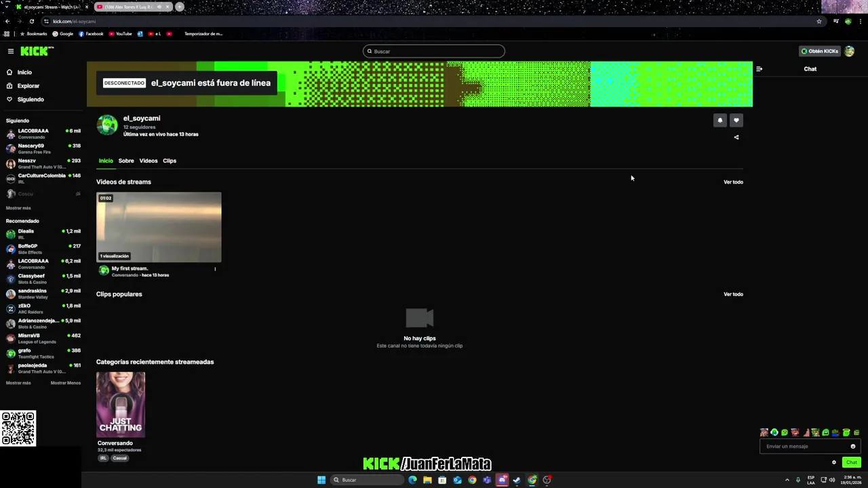The width and height of the screenshot is (868, 488).
Task: Switch to the Sobre tab
Action: [126, 161]
